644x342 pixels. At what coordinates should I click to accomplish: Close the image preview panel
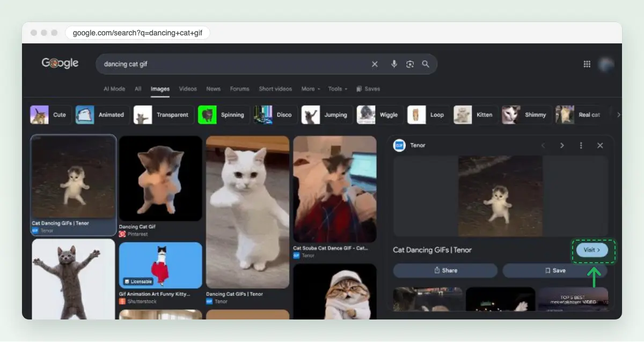coord(600,145)
